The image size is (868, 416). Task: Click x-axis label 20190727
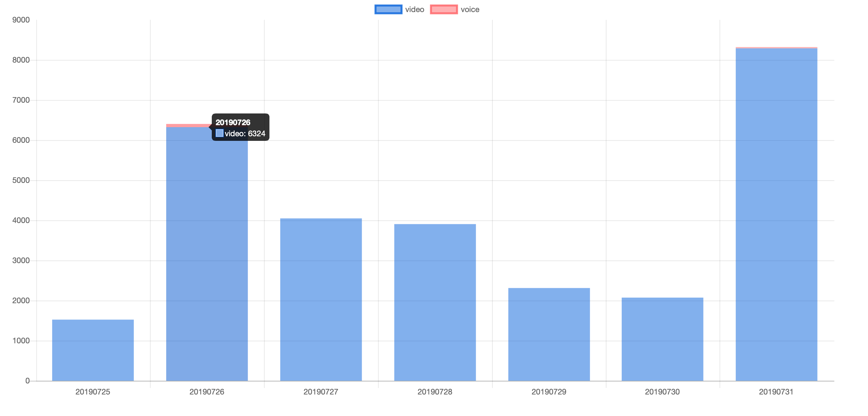321,392
